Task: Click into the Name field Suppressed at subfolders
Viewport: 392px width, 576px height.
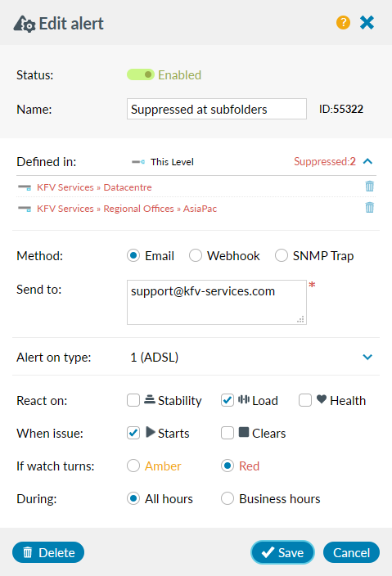Action: [x=217, y=109]
